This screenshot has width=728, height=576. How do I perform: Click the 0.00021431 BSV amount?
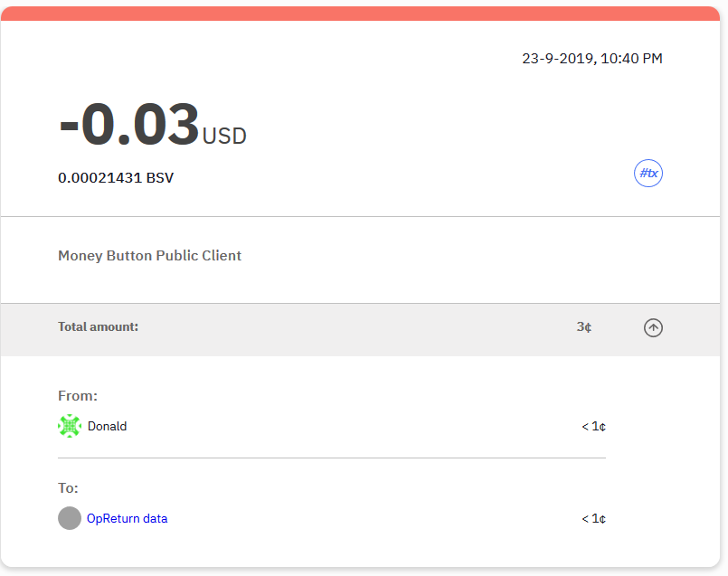(x=116, y=178)
